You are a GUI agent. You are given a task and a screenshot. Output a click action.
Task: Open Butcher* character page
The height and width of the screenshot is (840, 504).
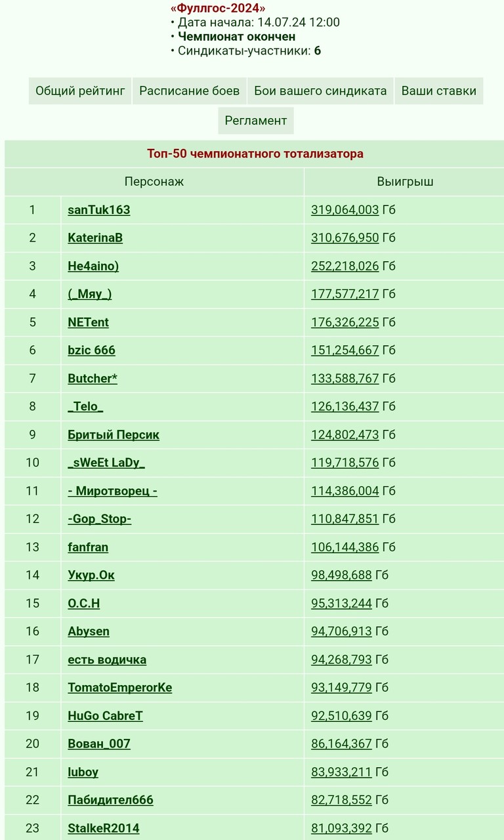tap(93, 379)
